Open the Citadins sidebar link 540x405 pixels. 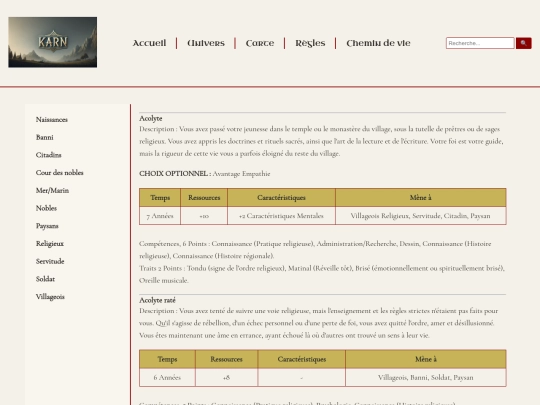49,155
